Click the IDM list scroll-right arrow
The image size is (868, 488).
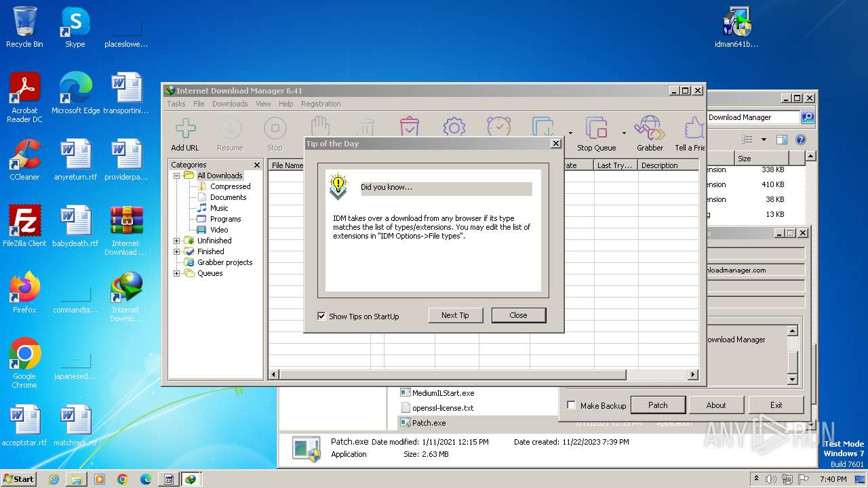(x=693, y=375)
